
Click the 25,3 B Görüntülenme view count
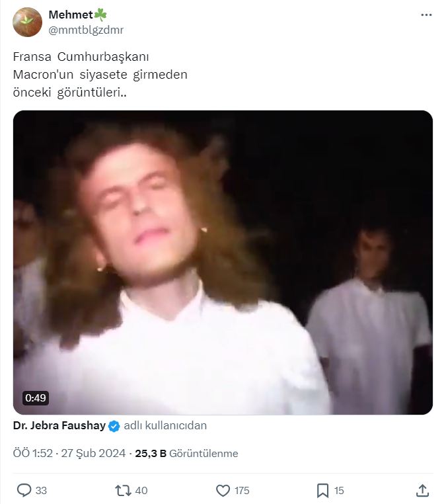(x=186, y=454)
